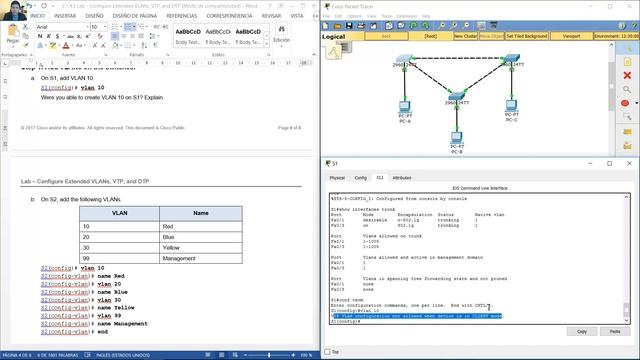The image size is (640, 360).
Task: Open the DISEÑO DE PÁGINA ribbon tab
Action: (135, 16)
